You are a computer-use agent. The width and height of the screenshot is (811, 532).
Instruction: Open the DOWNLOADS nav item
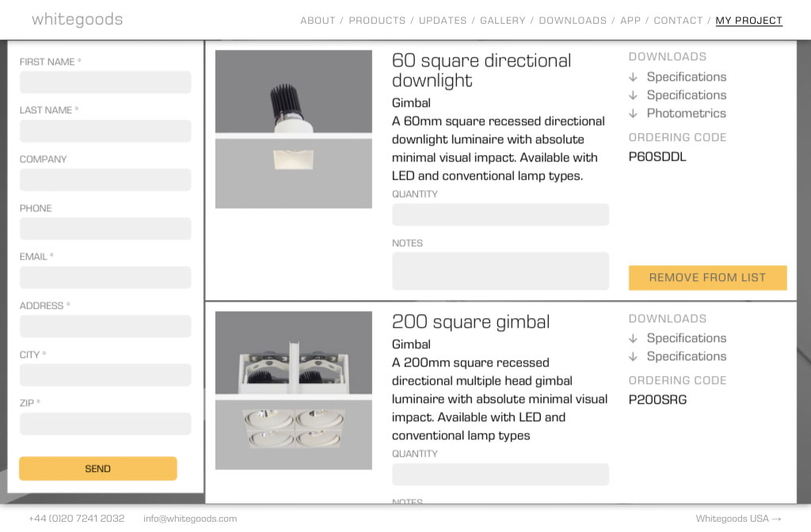(573, 21)
